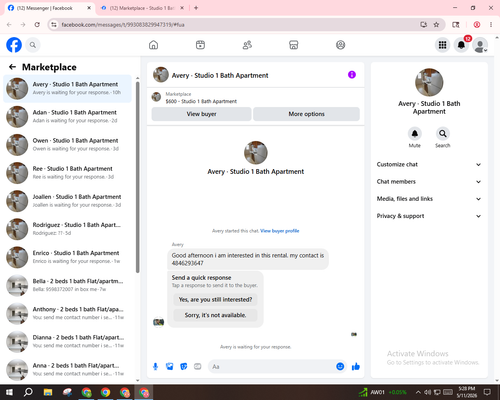500x400 pixels.
Task: Open the account profile avatar menu
Action: pos(480,45)
